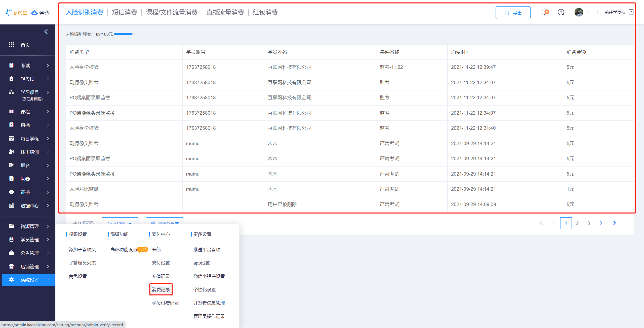Screen dimensions: 644x328
Task: Switch to 短信消费 tab
Action: coord(124,12)
